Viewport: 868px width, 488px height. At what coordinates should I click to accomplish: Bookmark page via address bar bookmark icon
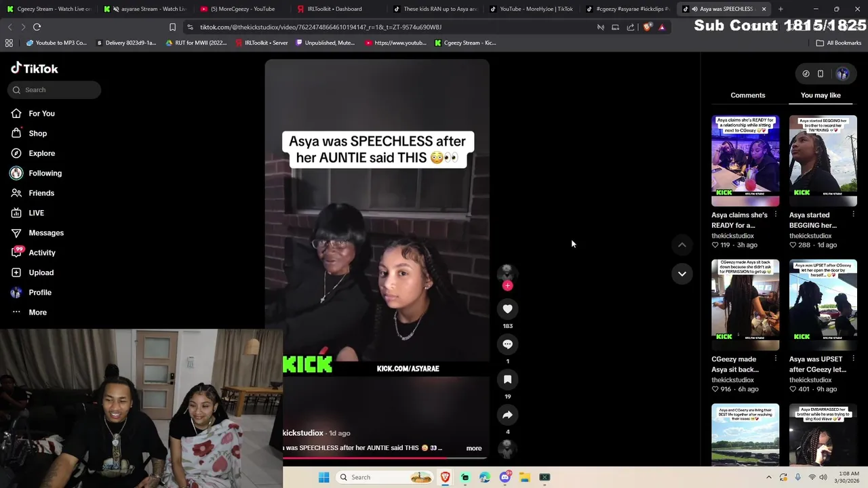click(x=172, y=27)
